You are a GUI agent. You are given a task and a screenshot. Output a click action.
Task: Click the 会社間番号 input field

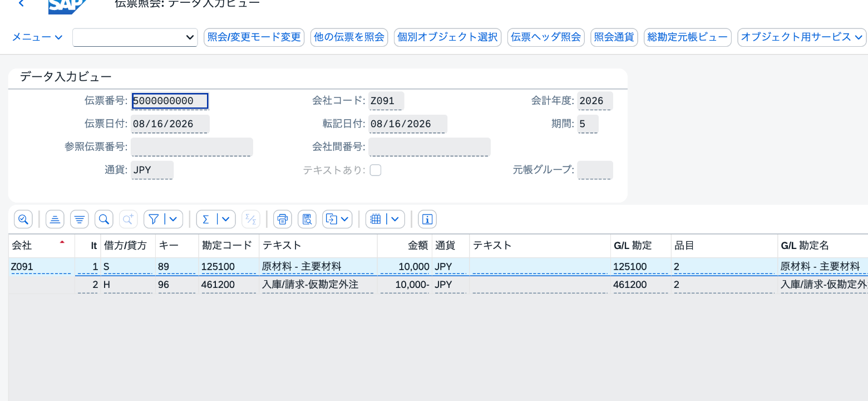(430, 147)
